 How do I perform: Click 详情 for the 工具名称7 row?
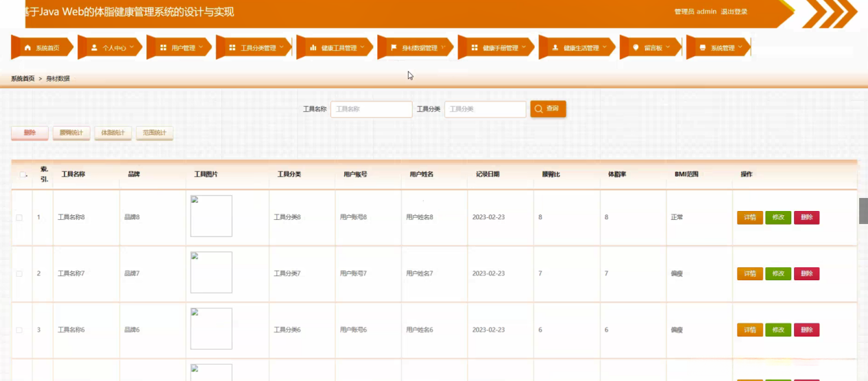(x=750, y=273)
